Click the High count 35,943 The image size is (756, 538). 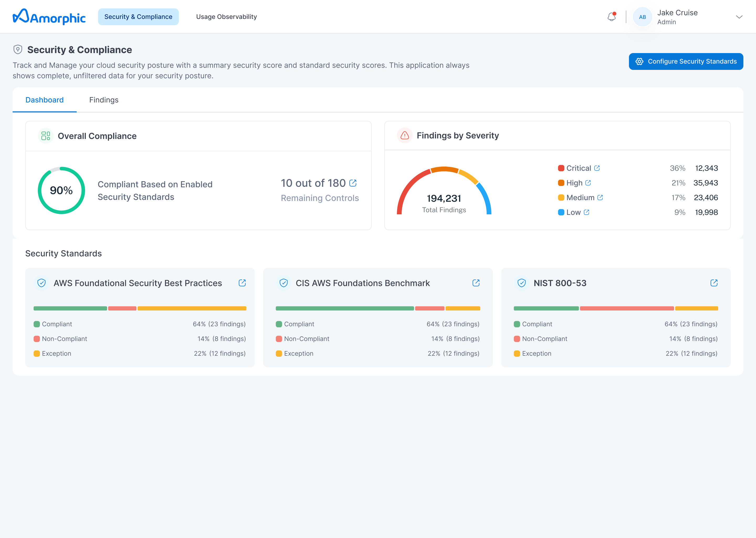[x=705, y=183]
